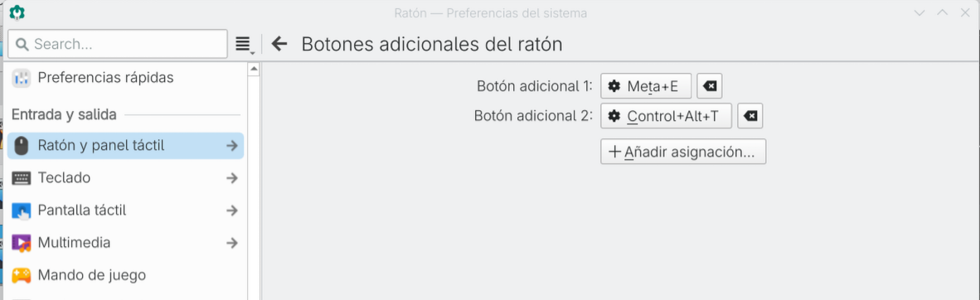Click the System Settings app icon in the title bar
This screenshot has width=980, height=300.
[x=17, y=12]
